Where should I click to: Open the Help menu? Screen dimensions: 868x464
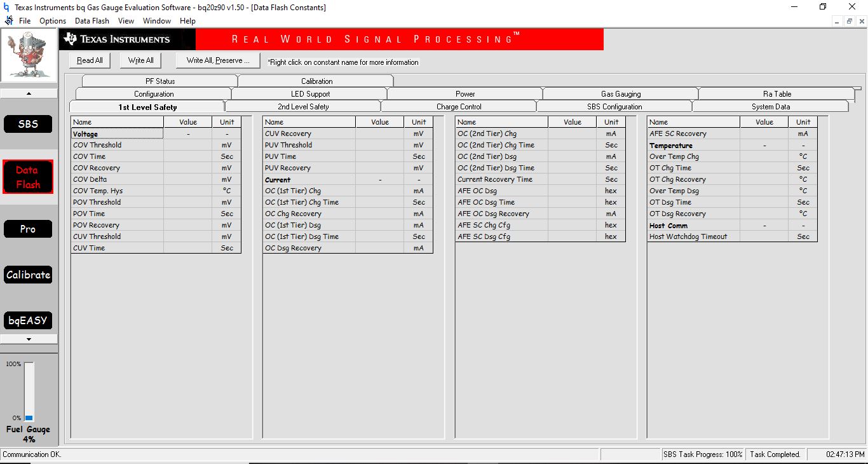(x=187, y=21)
